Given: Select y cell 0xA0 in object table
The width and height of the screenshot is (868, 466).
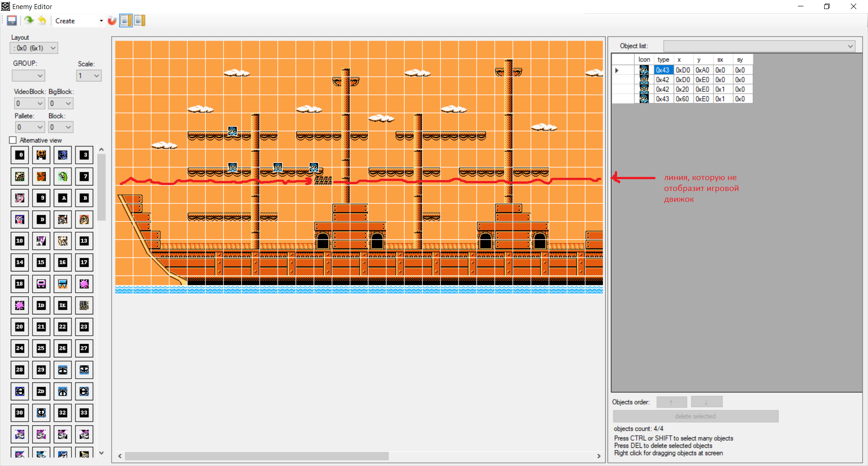Looking at the screenshot, I should 703,70.
